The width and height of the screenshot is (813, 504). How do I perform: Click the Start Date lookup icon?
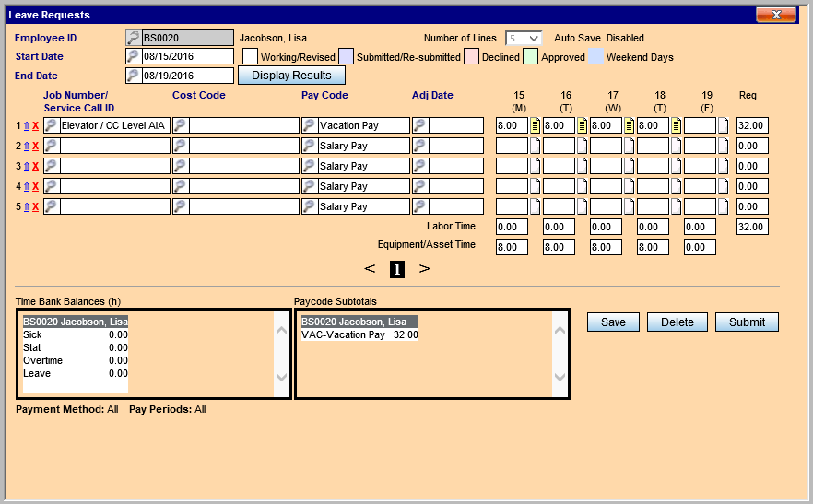tap(134, 56)
